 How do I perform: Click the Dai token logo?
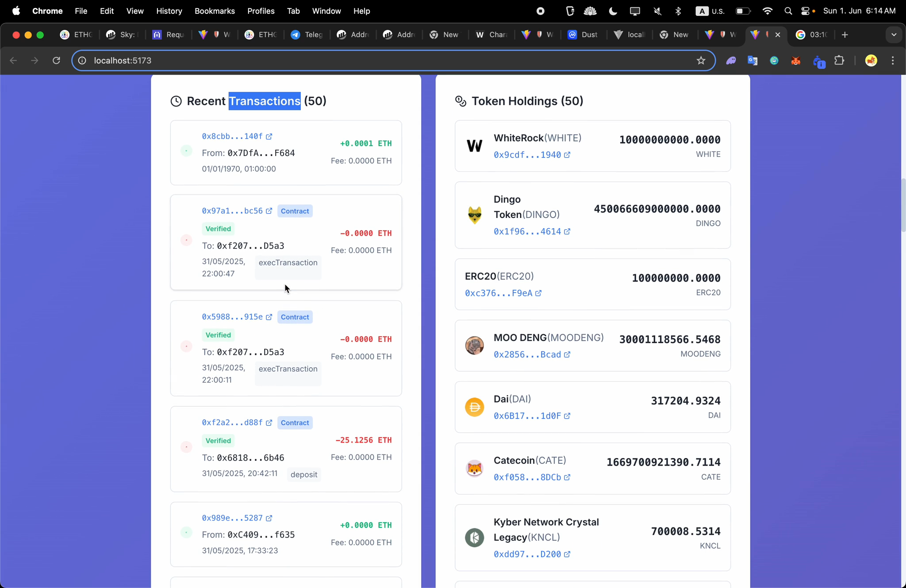tap(475, 407)
